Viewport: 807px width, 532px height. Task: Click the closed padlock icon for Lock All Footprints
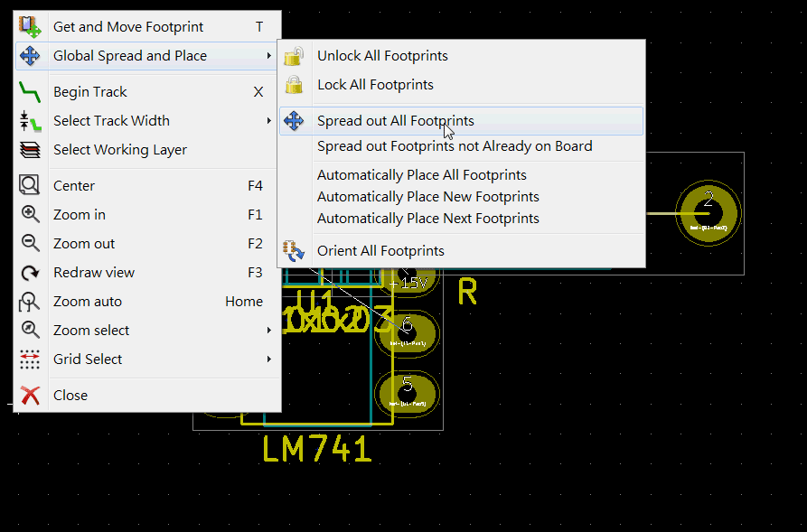click(x=294, y=85)
